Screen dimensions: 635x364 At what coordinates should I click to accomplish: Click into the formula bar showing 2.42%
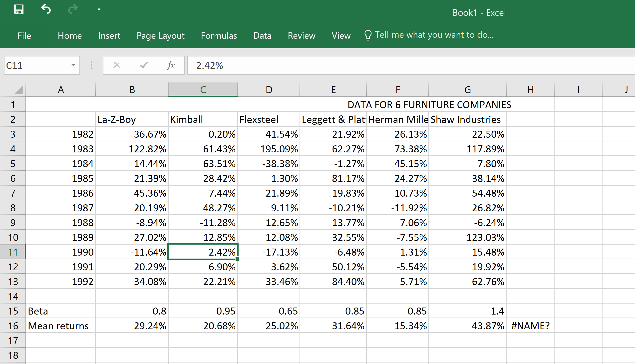coord(411,65)
